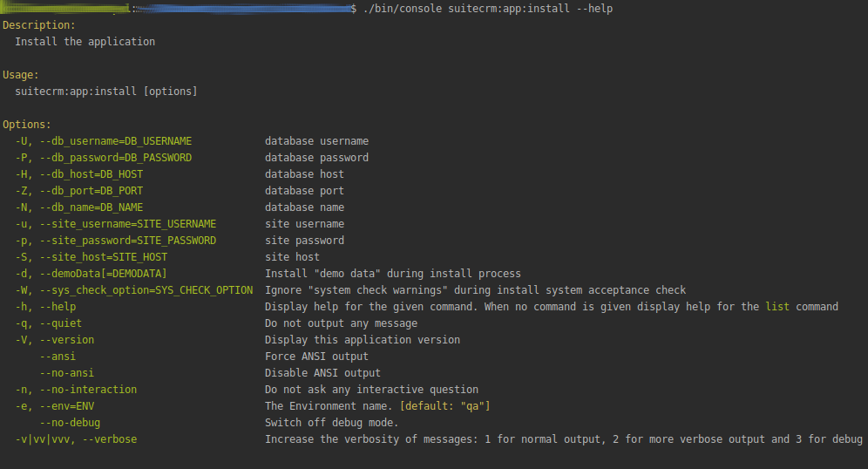Click option '-N, --db_name=DB_NAME'
Viewport: 868px width, 469px height.
(79, 207)
